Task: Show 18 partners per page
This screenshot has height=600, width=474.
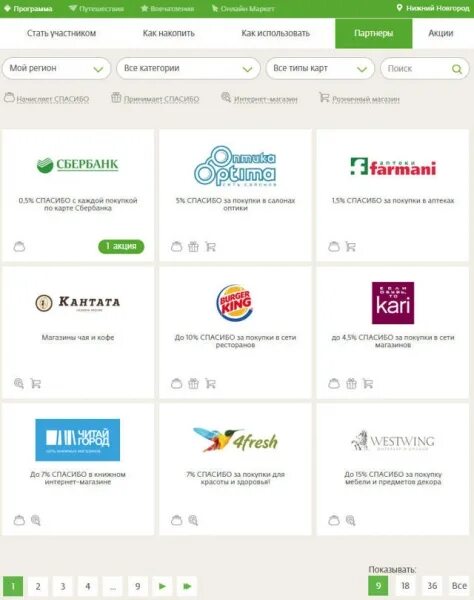Action: (405, 585)
